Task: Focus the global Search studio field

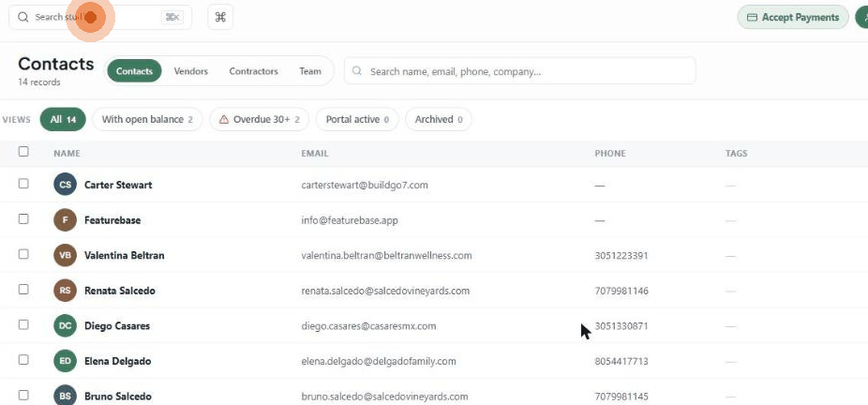Action: point(100,17)
